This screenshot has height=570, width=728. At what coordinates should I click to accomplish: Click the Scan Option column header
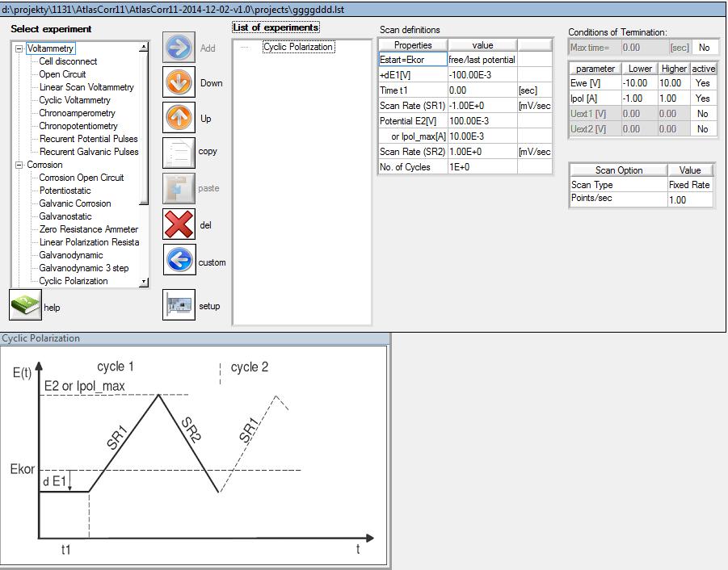pos(618,170)
